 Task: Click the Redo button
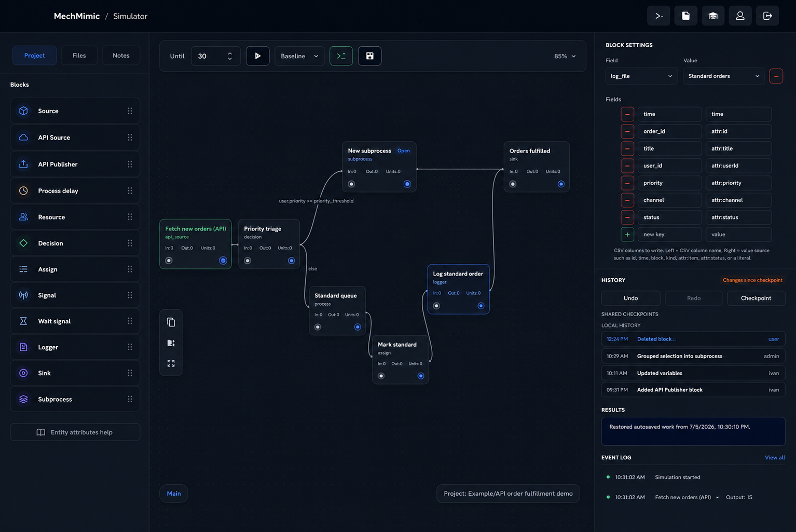[x=694, y=298]
